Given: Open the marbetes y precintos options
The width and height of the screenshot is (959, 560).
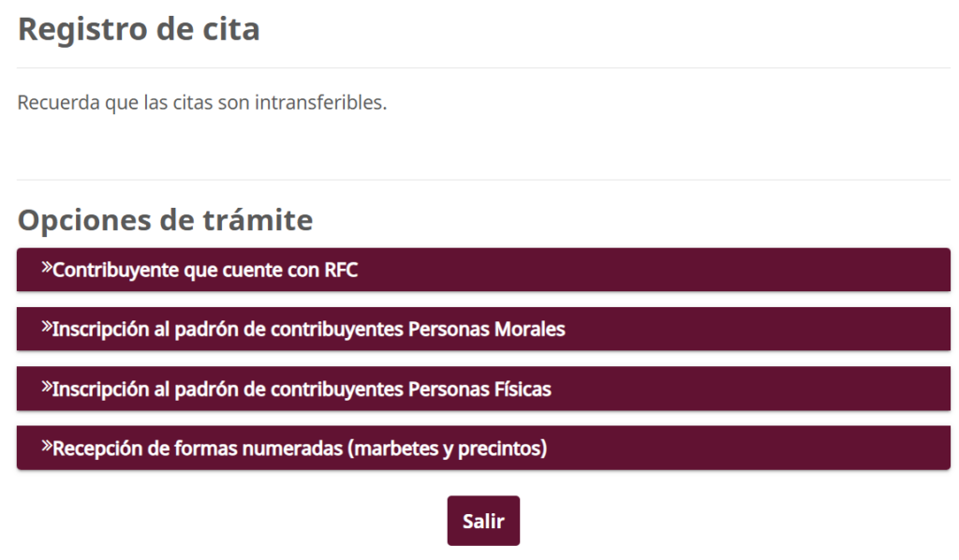Looking at the screenshot, I should tap(479, 448).
